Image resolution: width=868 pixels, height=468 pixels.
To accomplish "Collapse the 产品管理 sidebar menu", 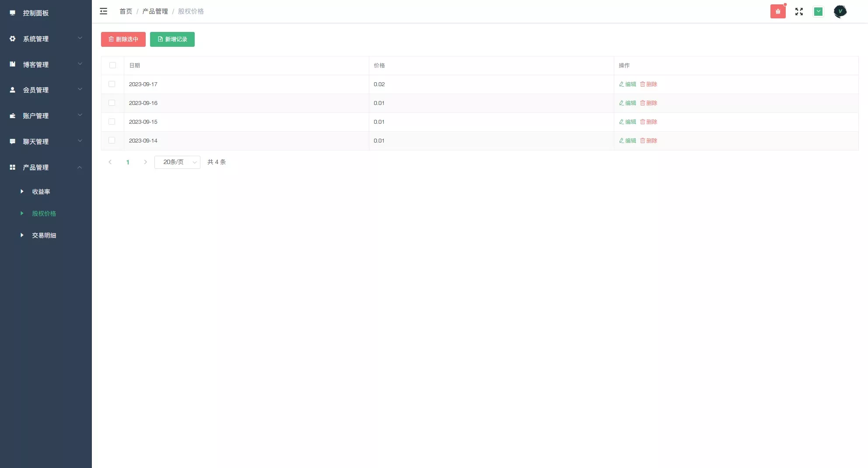I will pos(46,168).
